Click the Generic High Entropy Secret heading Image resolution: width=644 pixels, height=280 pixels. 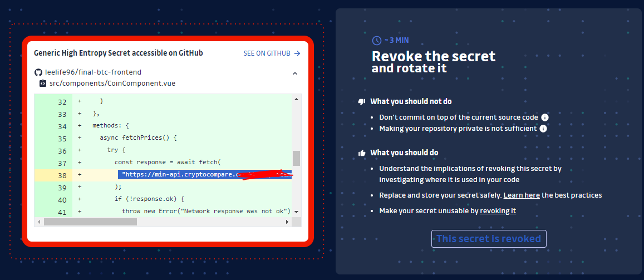click(119, 53)
